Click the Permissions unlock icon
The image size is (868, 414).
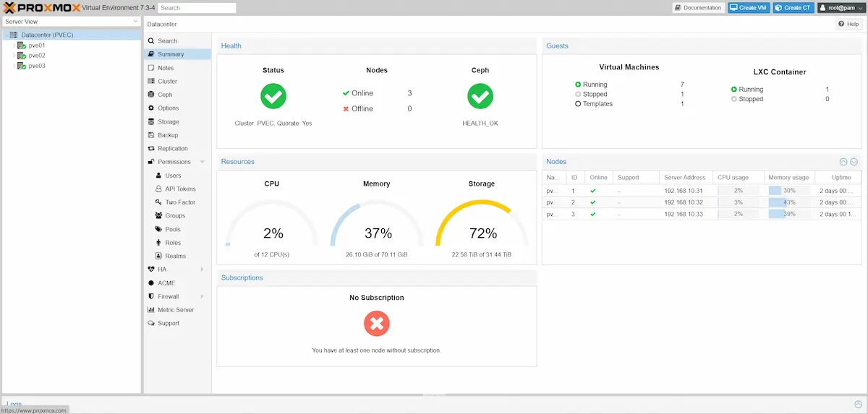pos(151,162)
